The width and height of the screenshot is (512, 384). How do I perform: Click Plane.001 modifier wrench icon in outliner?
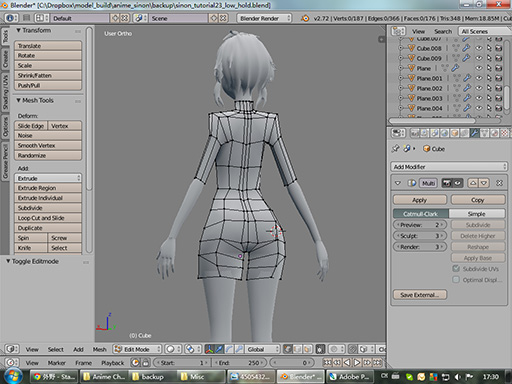coord(467,78)
